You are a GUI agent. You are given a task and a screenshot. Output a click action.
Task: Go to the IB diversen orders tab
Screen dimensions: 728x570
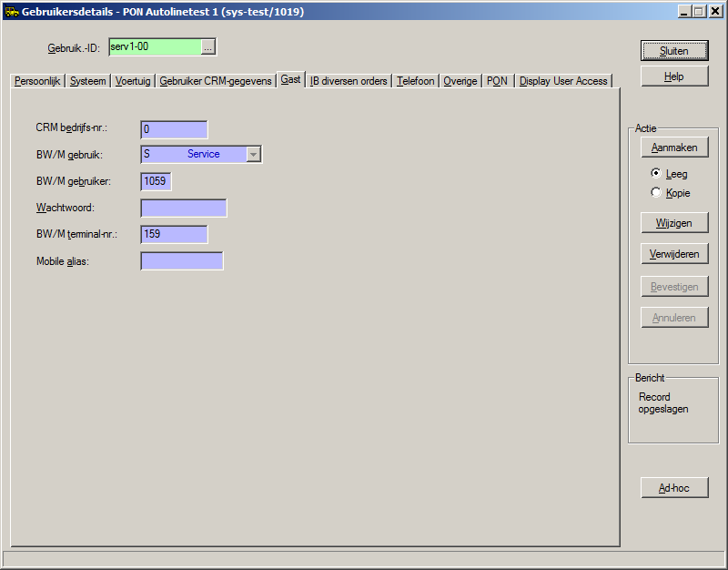(x=349, y=81)
